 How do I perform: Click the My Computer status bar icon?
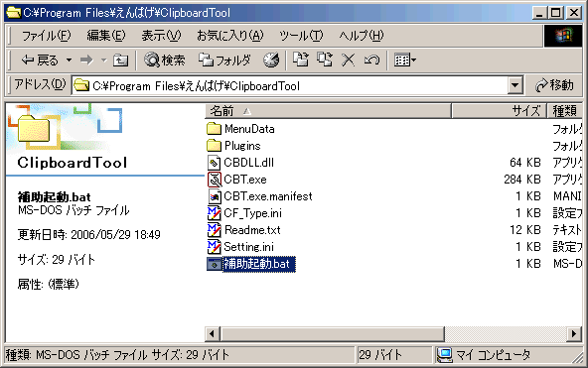point(445,355)
